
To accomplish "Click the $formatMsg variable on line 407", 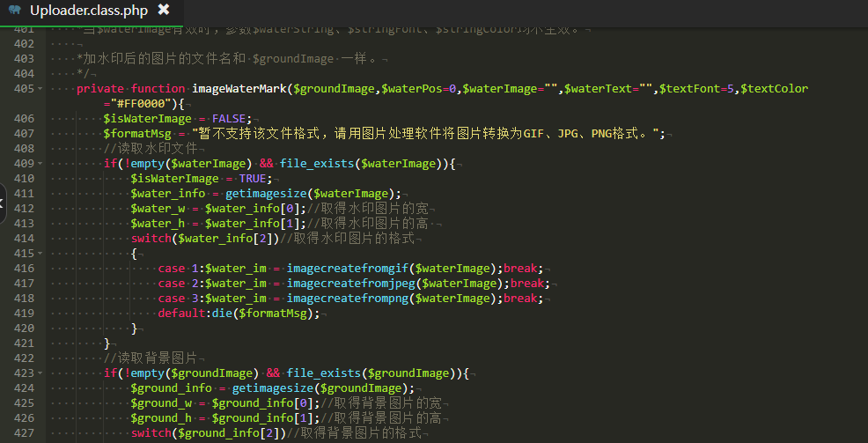I will [137, 134].
